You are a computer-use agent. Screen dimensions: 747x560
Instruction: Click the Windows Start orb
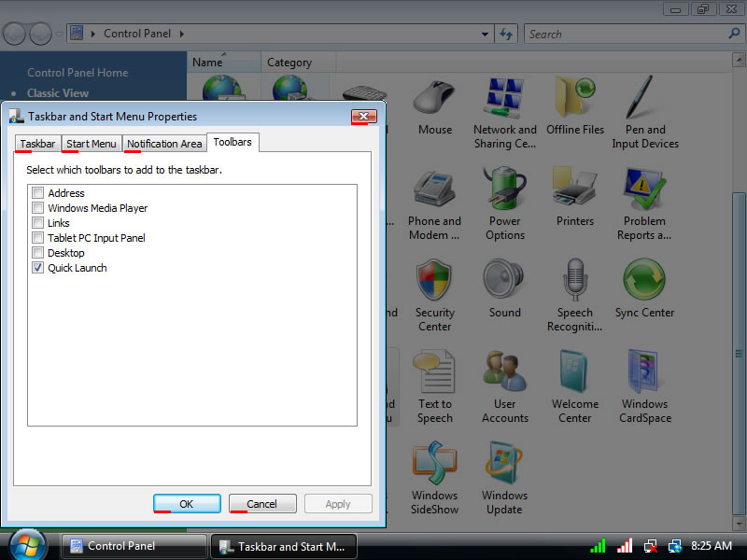click(28, 544)
